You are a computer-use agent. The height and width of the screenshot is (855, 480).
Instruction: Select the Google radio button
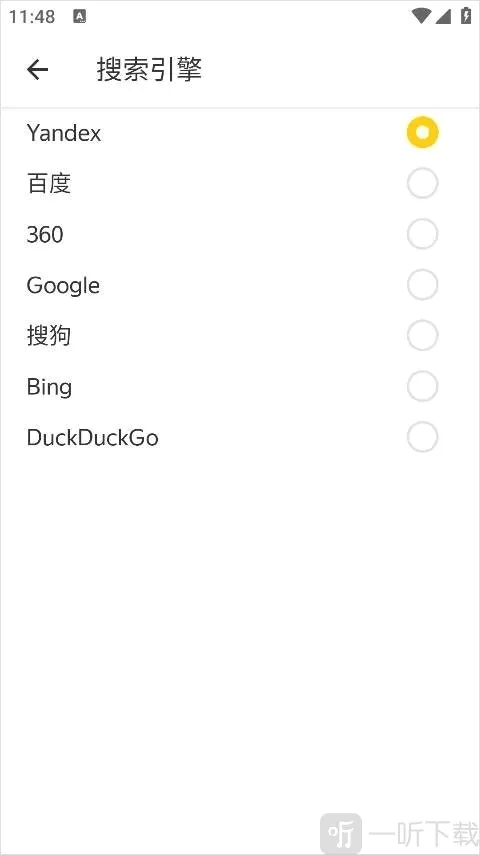click(422, 285)
